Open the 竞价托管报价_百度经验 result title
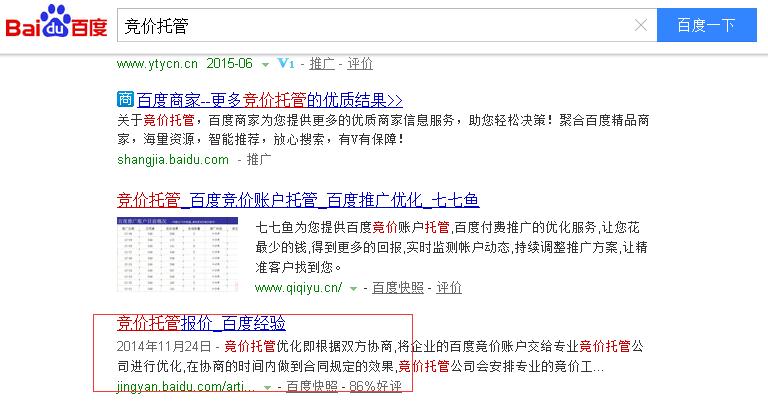This screenshot has height=403, width=768. coord(201,323)
